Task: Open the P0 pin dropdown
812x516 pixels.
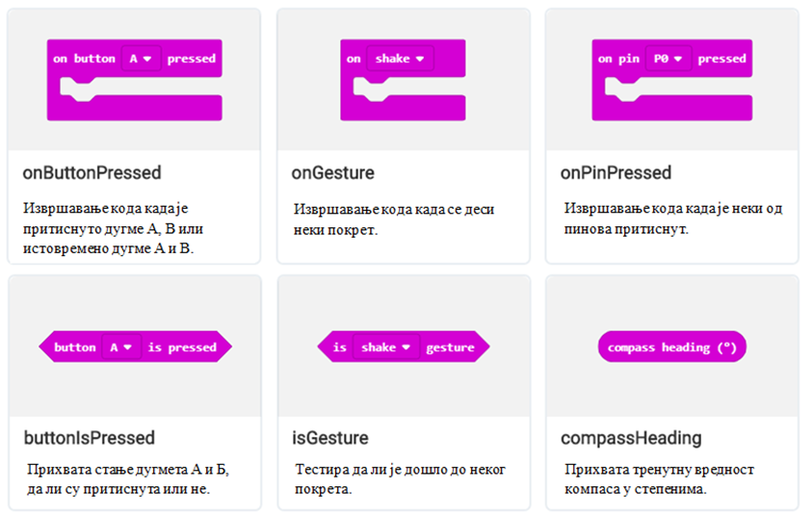Action: [x=668, y=59]
